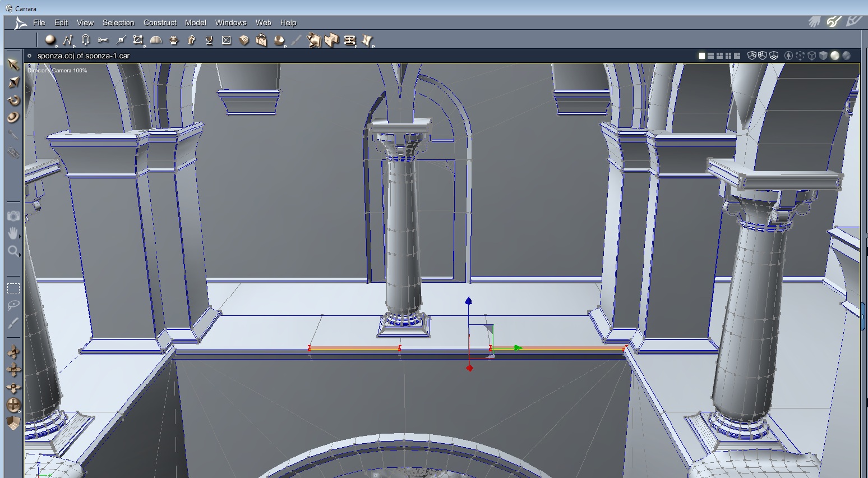Switch to four-view layout

(728, 56)
